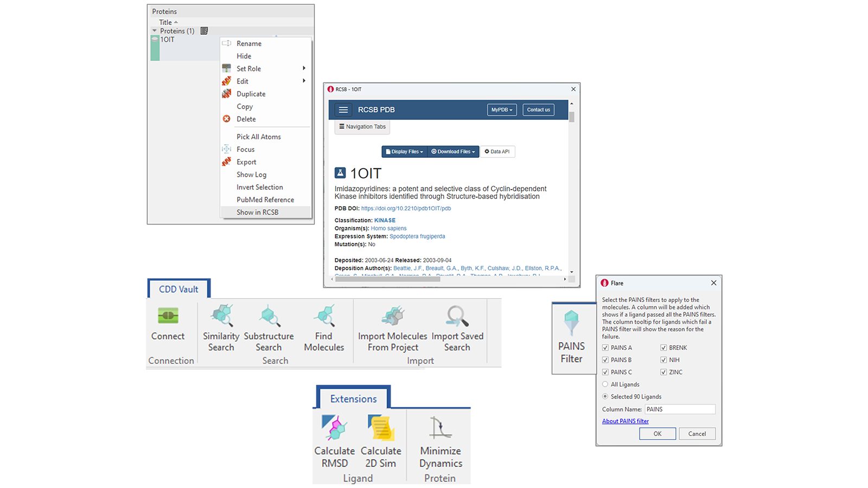Expand the Navigation Tabs menu
This screenshot has height=488, width=868.
pyautogui.click(x=362, y=127)
